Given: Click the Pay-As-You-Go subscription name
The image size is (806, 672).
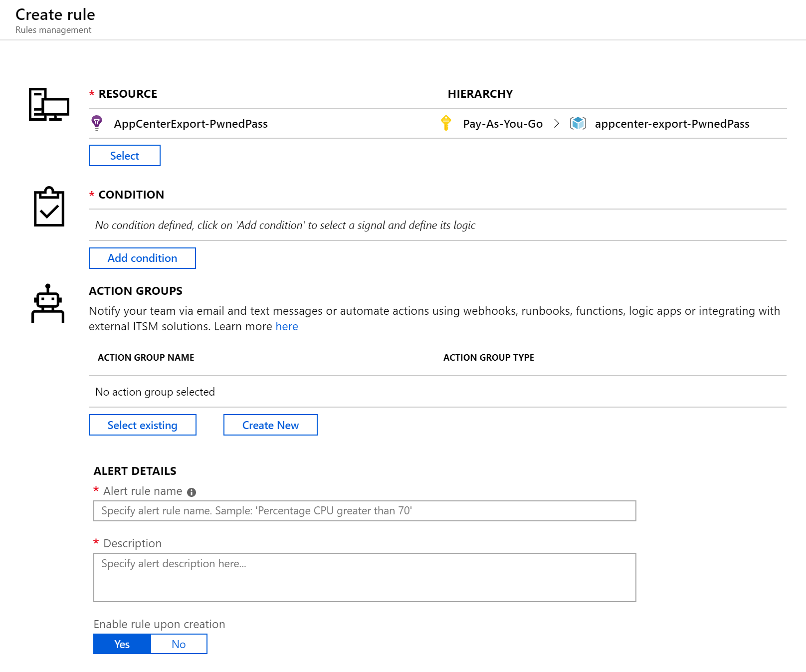Looking at the screenshot, I should tap(503, 124).
